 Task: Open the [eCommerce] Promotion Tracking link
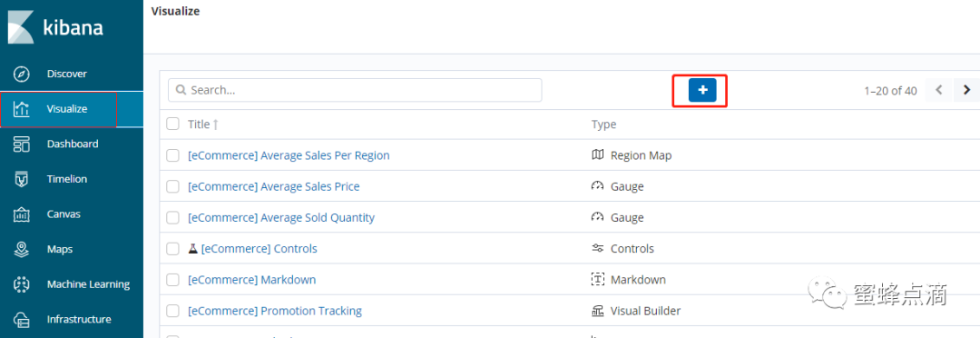tap(274, 311)
